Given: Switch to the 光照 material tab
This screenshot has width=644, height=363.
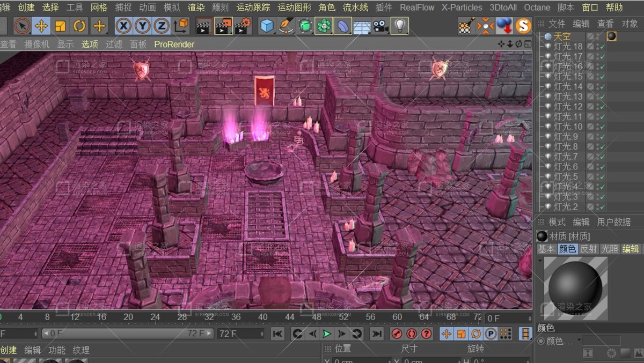Looking at the screenshot, I should click(610, 249).
